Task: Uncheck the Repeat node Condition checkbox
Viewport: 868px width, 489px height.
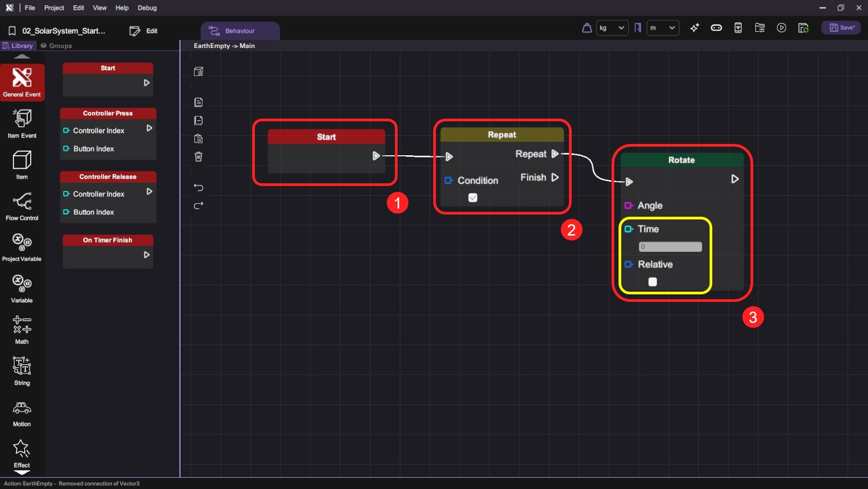Action: pyautogui.click(x=473, y=198)
